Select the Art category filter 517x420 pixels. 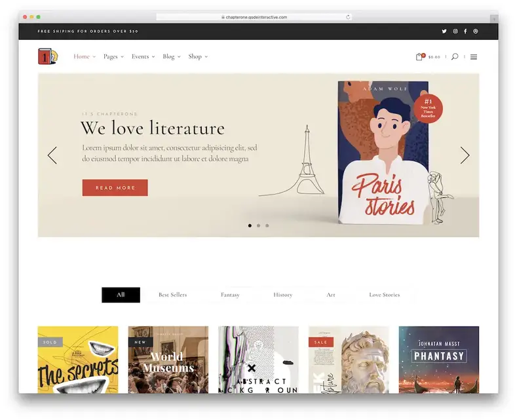[331, 295]
